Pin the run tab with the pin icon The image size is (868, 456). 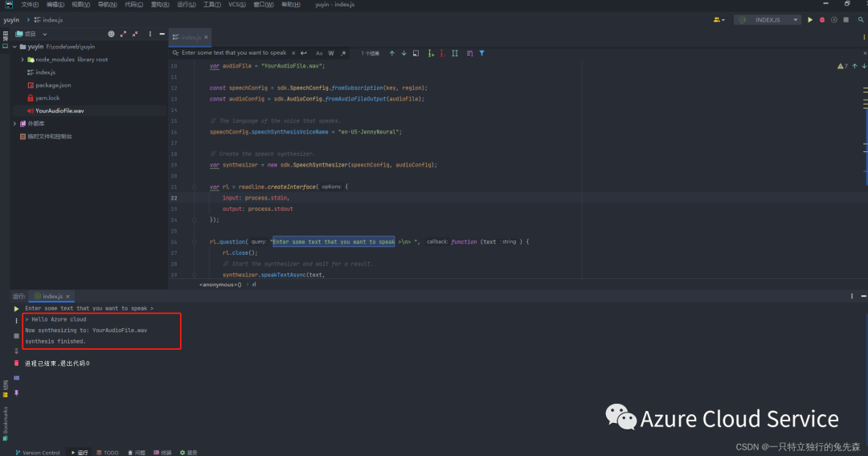click(16, 392)
